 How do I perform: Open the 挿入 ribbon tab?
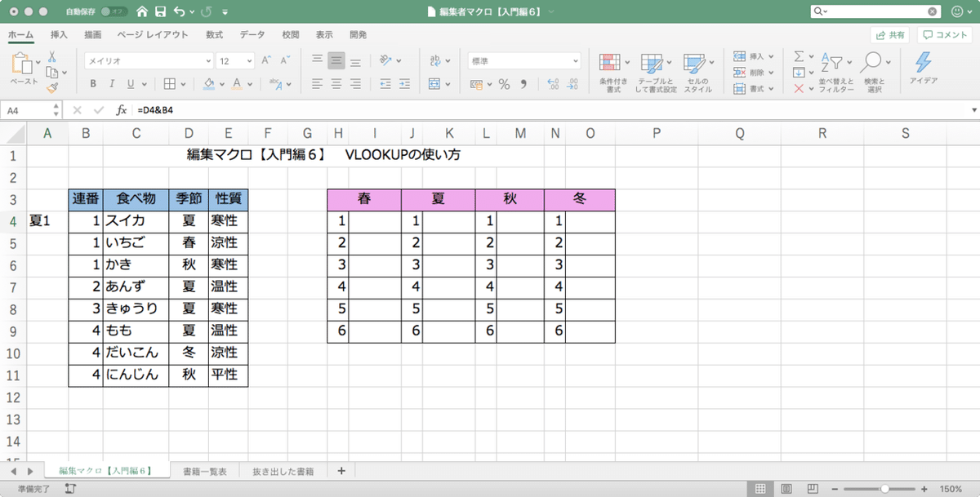tap(59, 35)
